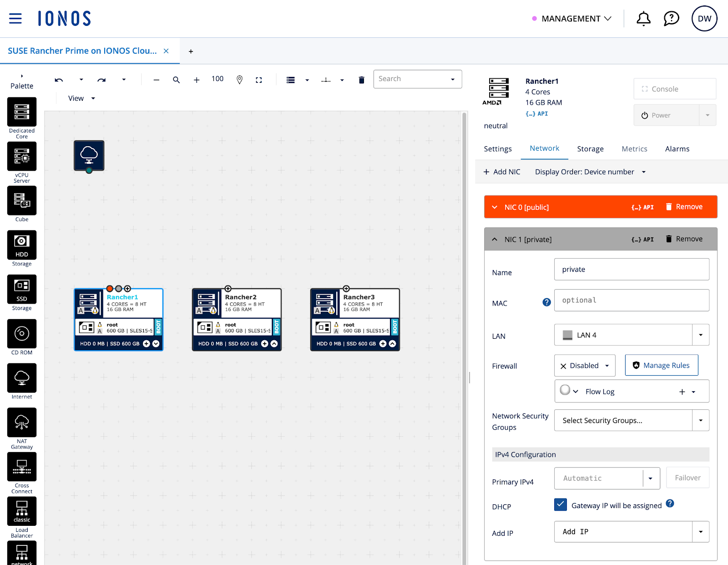728x565 pixels.
Task: Expand the NIC 0 [public] section
Action: pyautogui.click(x=495, y=207)
